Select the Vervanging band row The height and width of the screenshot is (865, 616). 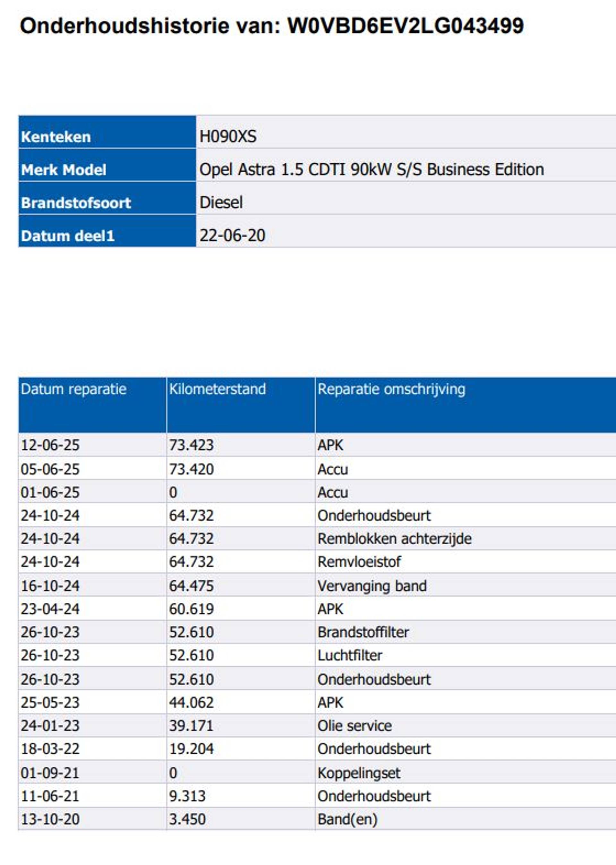point(372,586)
